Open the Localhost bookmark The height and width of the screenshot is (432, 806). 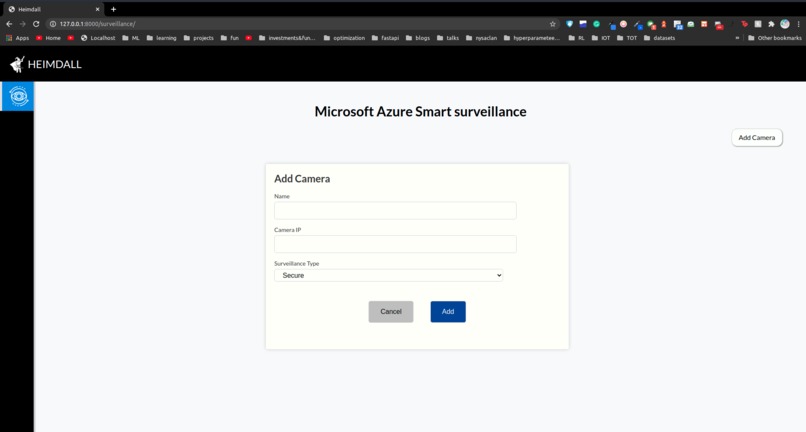pyautogui.click(x=98, y=38)
